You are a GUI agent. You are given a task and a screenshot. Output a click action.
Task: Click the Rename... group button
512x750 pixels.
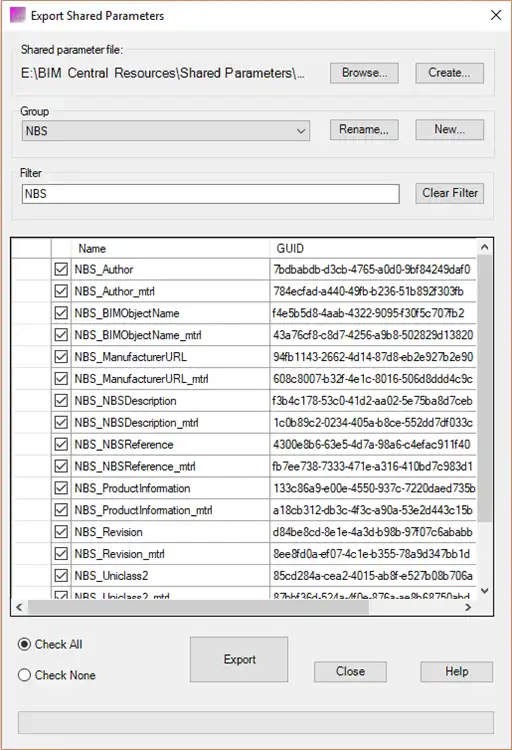[x=364, y=130]
